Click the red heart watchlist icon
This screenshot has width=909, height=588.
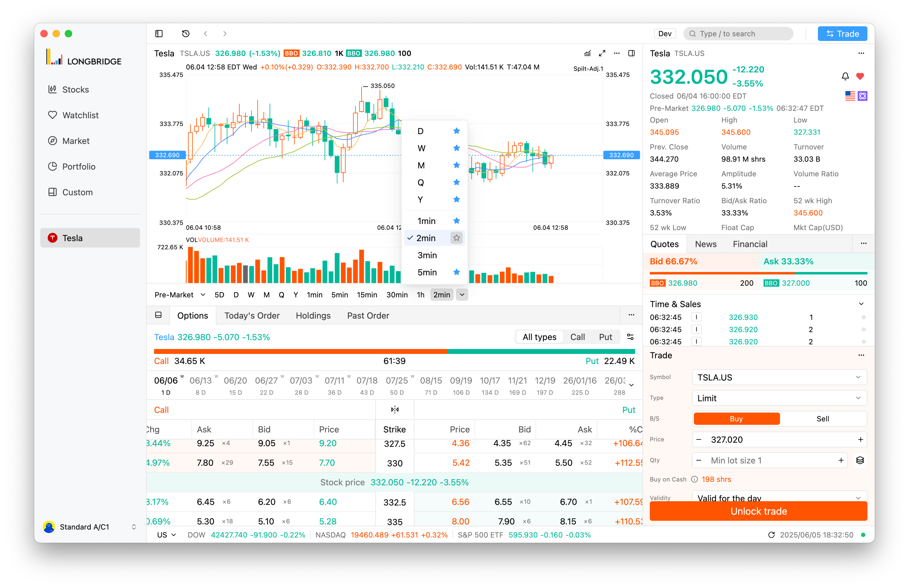point(860,76)
